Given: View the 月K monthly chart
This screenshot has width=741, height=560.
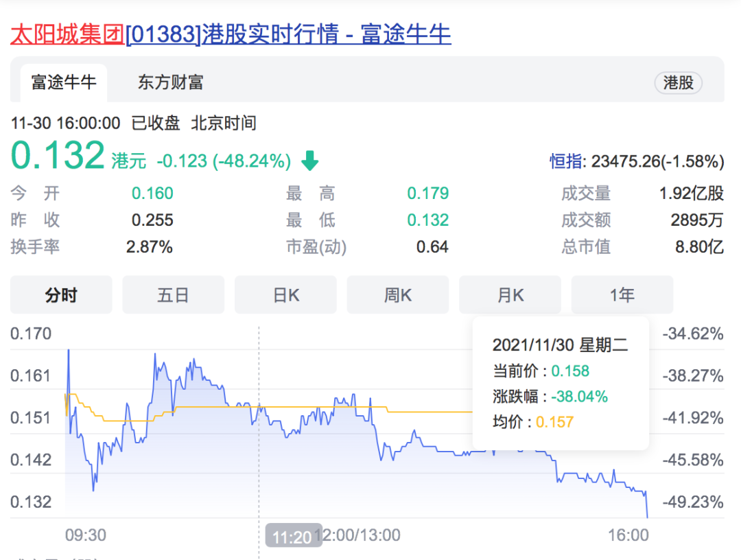Looking at the screenshot, I should 510,294.
